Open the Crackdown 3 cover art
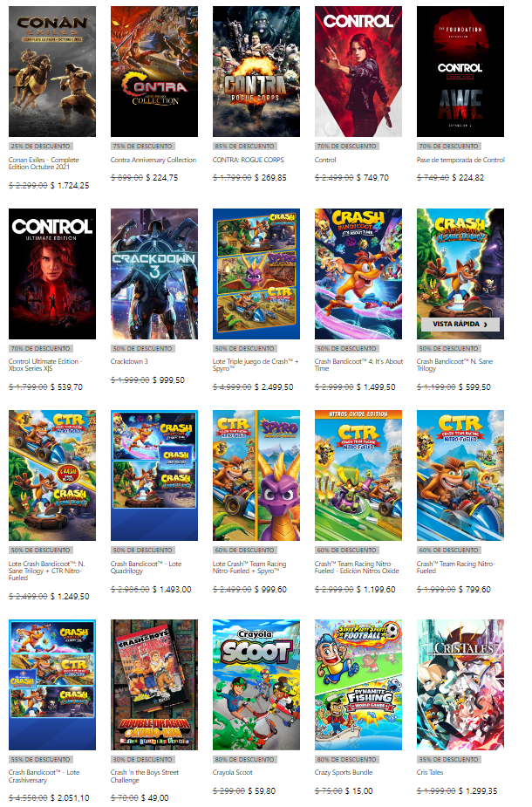Screen dimensions: 532x807 coord(154,274)
